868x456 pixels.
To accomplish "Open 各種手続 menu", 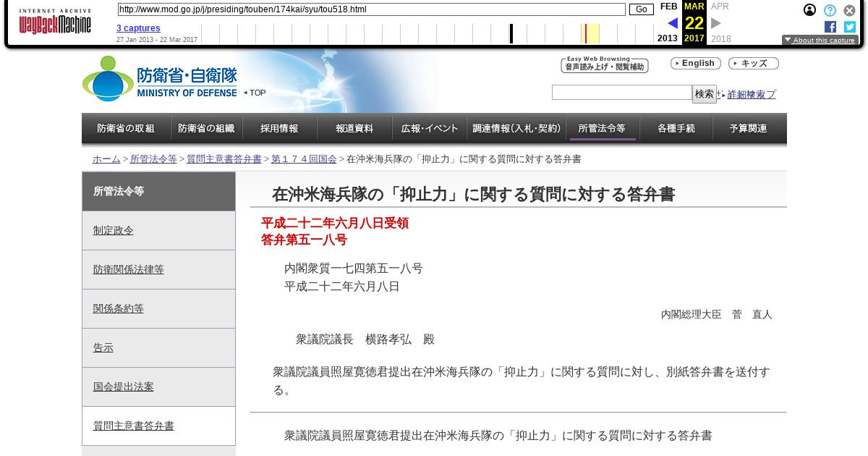I will (676, 128).
